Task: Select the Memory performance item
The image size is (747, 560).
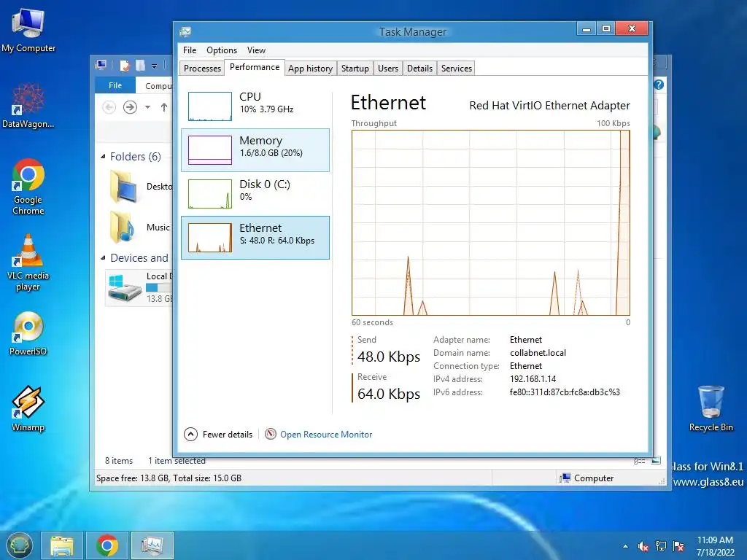Action: 255,150
